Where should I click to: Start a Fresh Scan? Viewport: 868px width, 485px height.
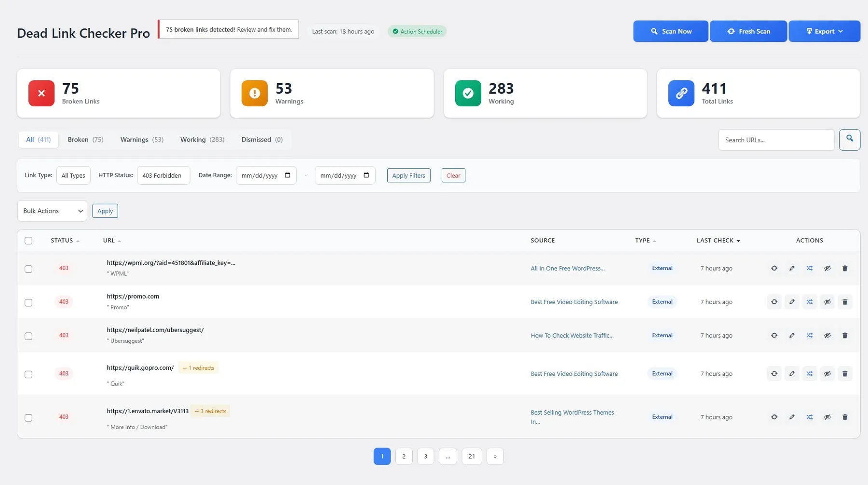(x=748, y=31)
